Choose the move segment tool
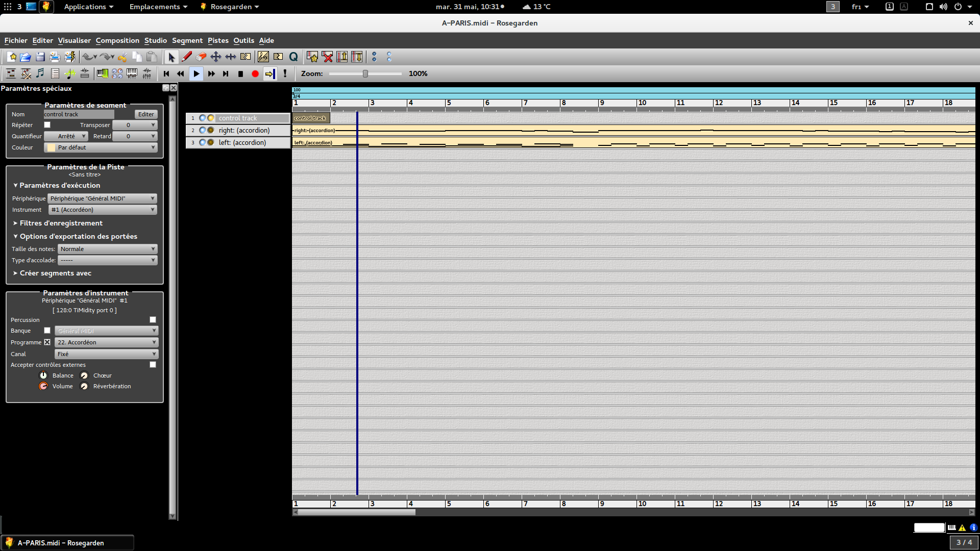The width and height of the screenshot is (980, 551). pyautogui.click(x=216, y=57)
